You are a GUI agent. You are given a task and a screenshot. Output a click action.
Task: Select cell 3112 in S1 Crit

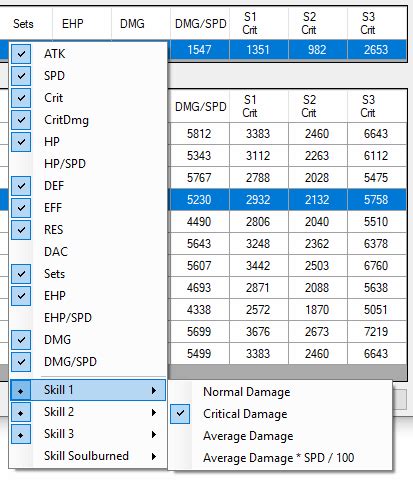pos(259,156)
